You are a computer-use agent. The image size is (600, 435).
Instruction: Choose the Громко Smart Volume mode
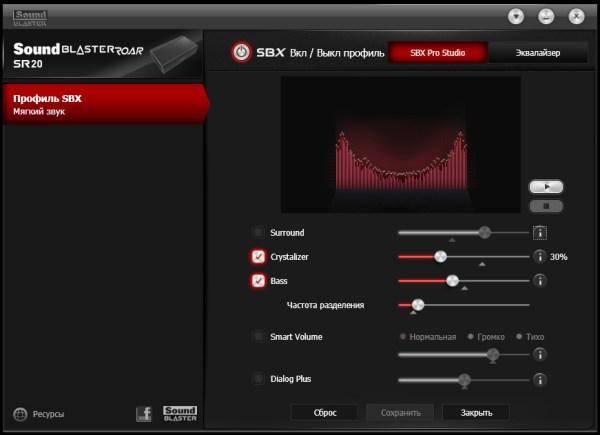486,337
